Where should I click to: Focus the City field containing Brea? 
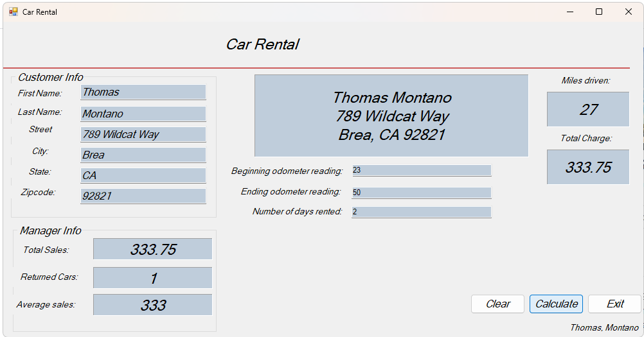[x=143, y=155]
